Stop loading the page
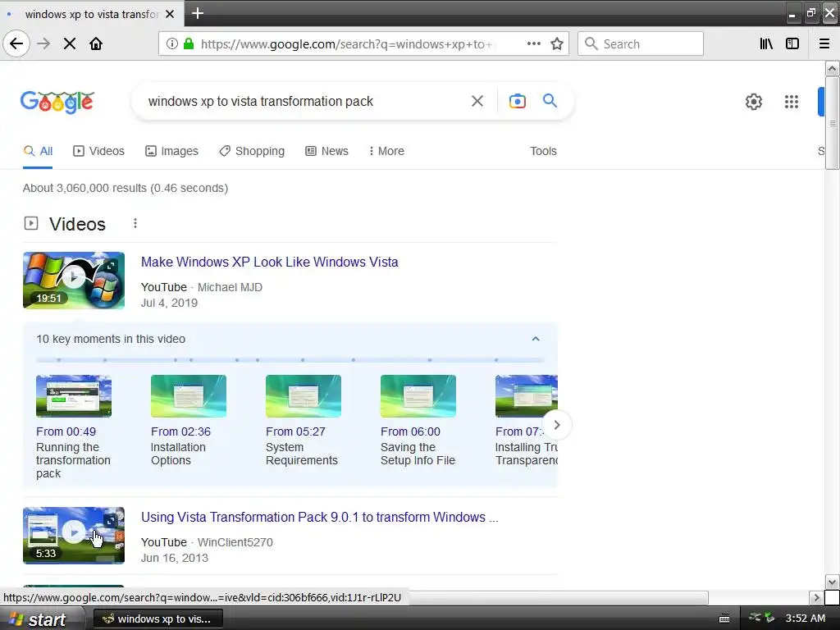 tap(70, 43)
